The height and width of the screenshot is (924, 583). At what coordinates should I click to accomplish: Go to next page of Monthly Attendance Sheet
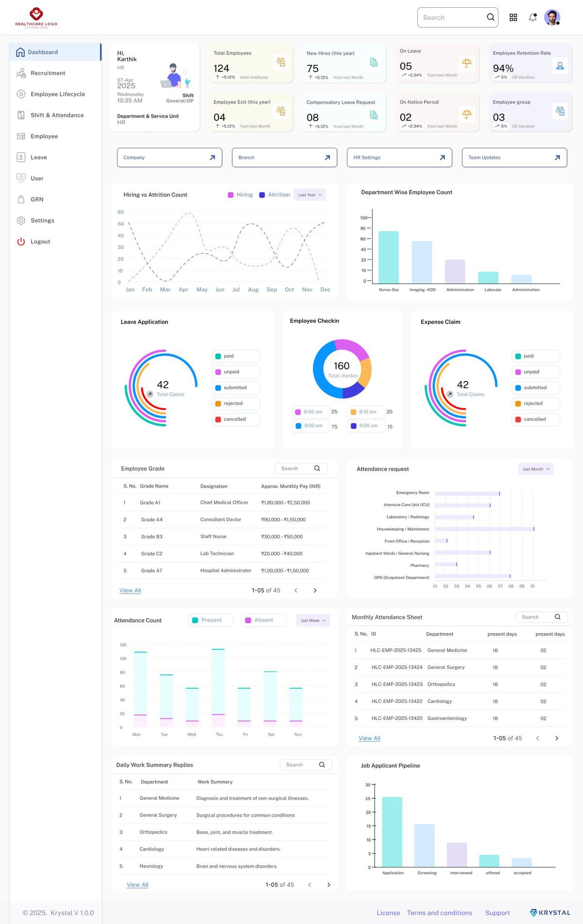(x=557, y=738)
